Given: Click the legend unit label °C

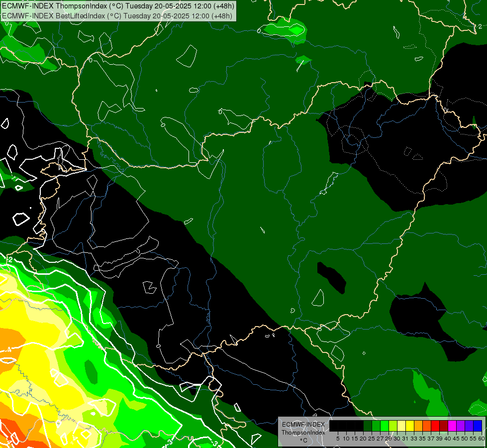Looking at the screenshot, I should (304, 440).
